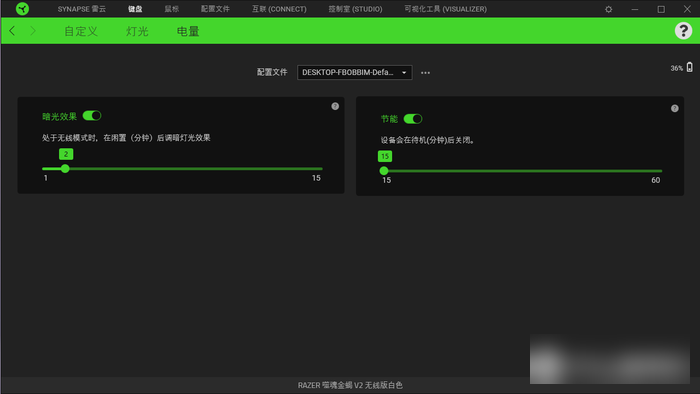Open the 控制室 (STUDIO) tab
Image resolution: width=700 pixels, height=394 pixels.
[x=355, y=9]
